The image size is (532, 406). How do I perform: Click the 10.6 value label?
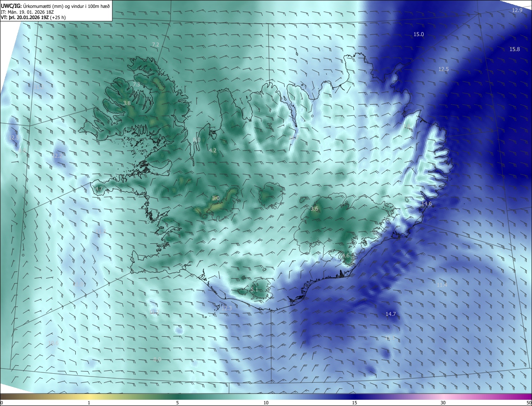53,343
